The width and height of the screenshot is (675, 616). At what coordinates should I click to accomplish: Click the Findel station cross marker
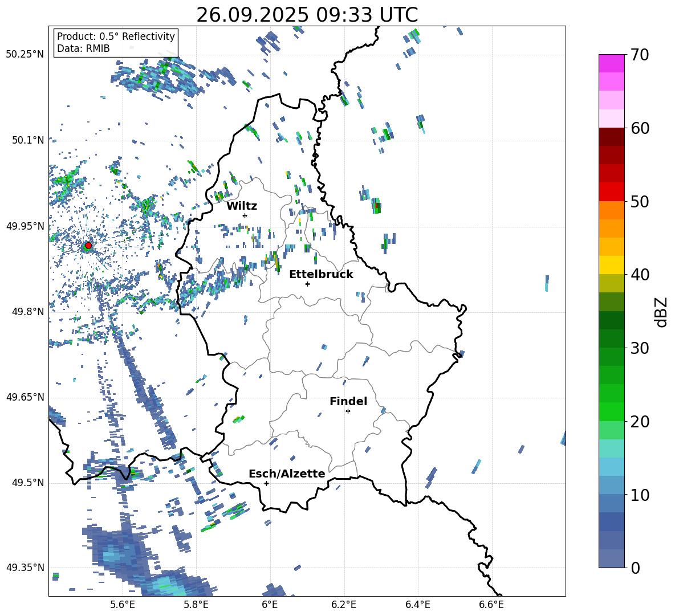(x=348, y=411)
